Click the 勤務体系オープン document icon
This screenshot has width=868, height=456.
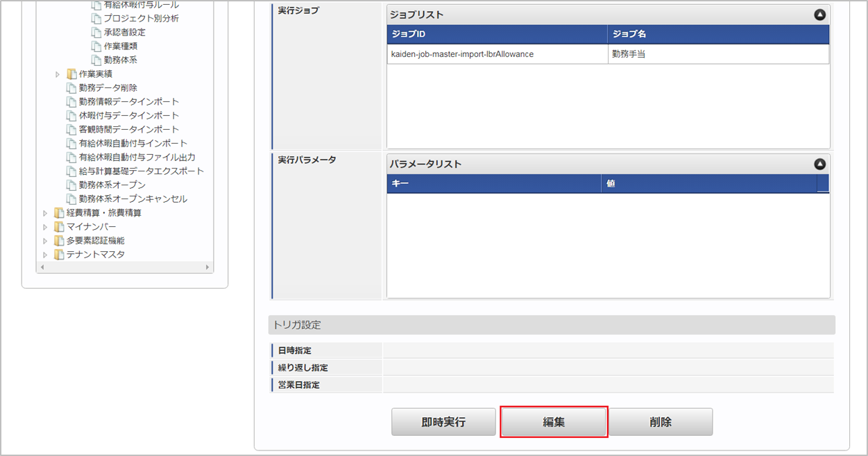click(71, 185)
